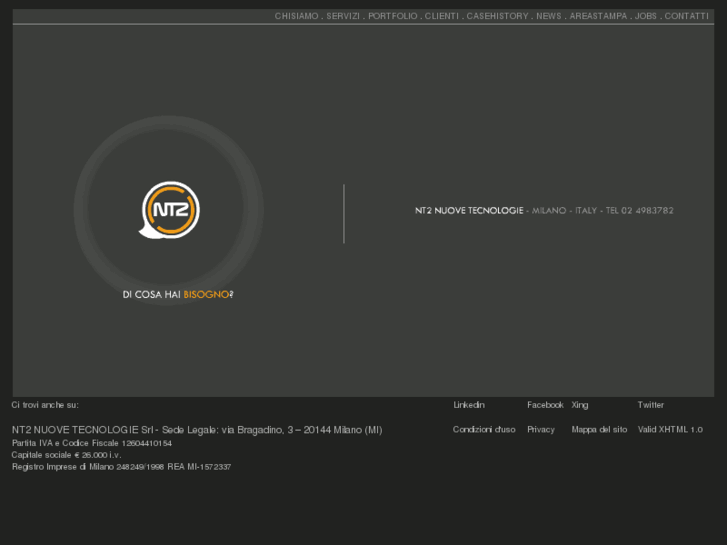Go to the PORTFOLIO section

[393, 16]
